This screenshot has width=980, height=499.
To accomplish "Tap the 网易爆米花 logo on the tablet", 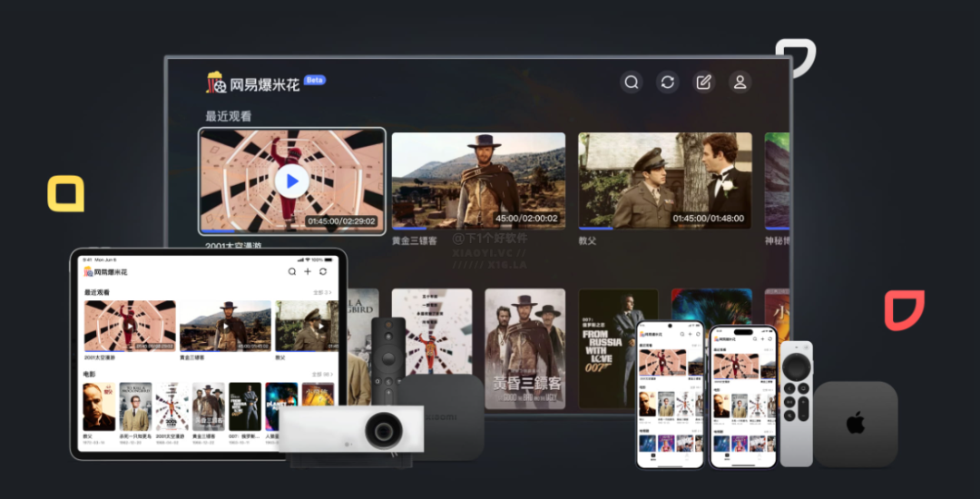I will (x=105, y=272).
